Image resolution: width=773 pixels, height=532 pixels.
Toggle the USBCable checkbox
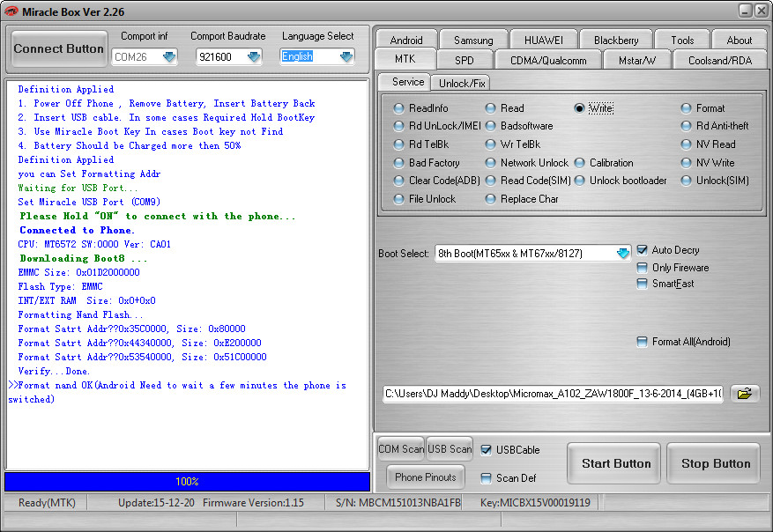point(486,450)
